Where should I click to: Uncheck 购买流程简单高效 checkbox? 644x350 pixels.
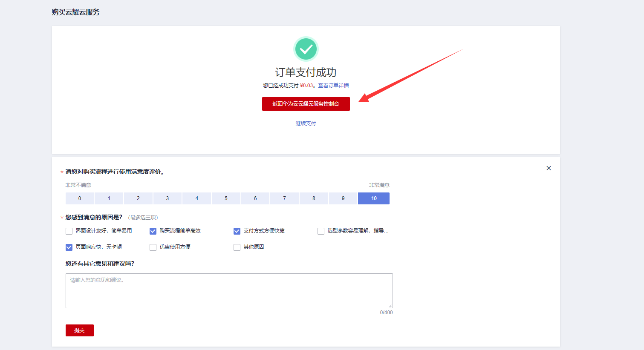tap(153, 231)
